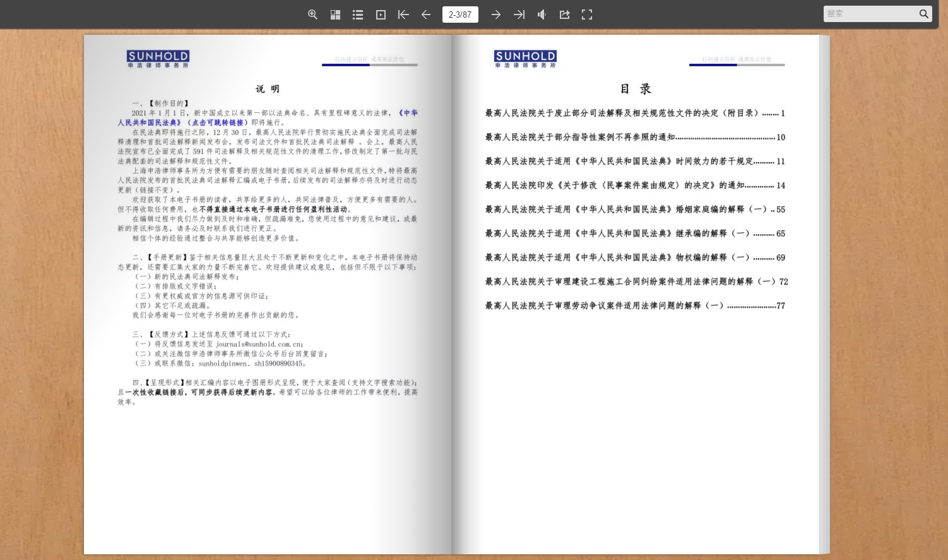Click the share icon
Screen dimensions: 948x560
564,15
